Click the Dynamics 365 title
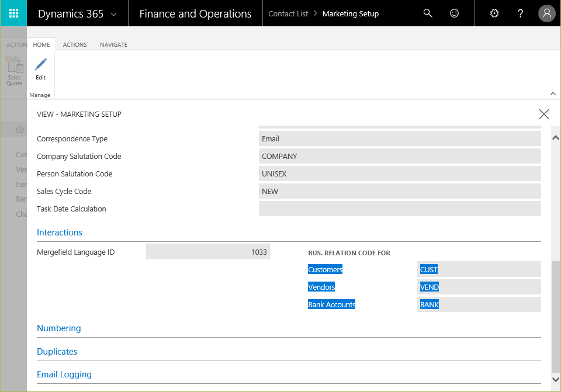Image resolution: width=561 pixels, height=392 pixels. click(x=71, y=13)
